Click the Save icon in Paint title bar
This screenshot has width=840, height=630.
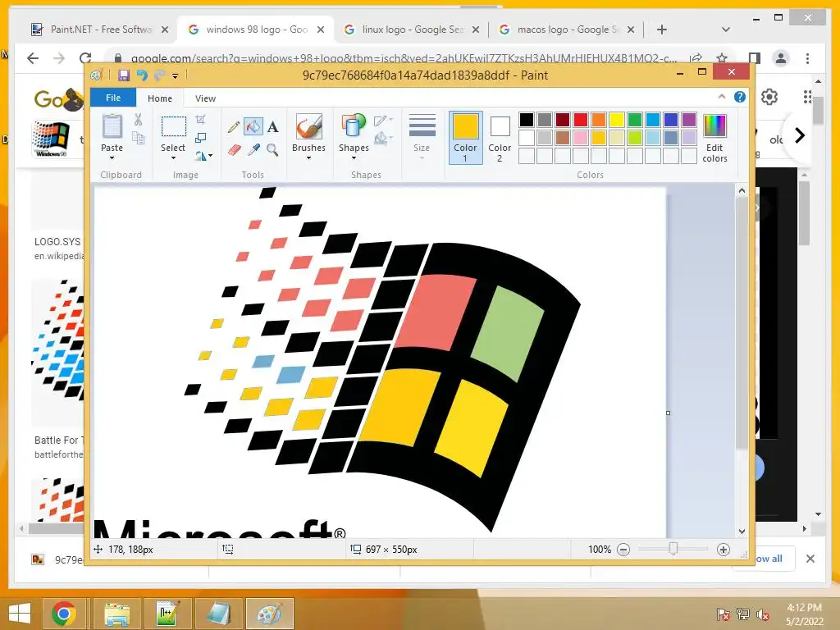pyautogui.click(x=124, y=75)
